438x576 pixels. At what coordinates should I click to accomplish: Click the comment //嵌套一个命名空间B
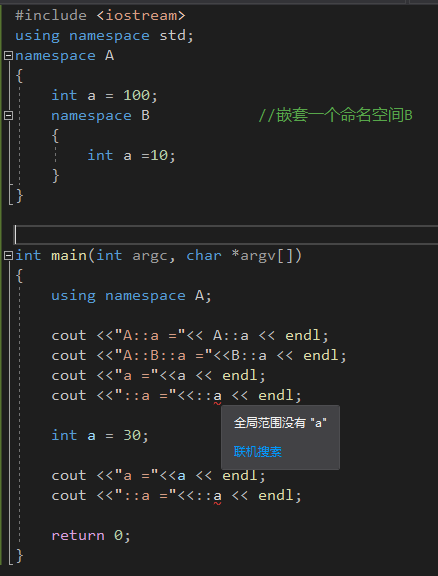coord(335,115)
